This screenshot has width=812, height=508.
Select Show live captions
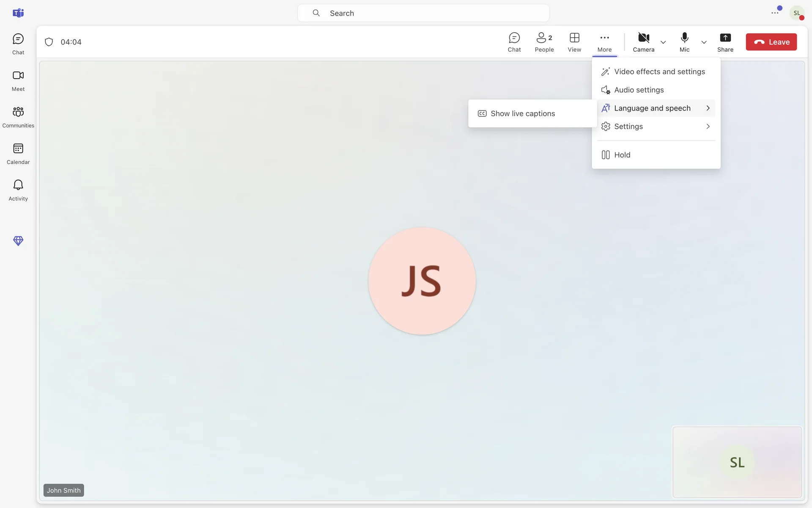[x=523, y=113]
